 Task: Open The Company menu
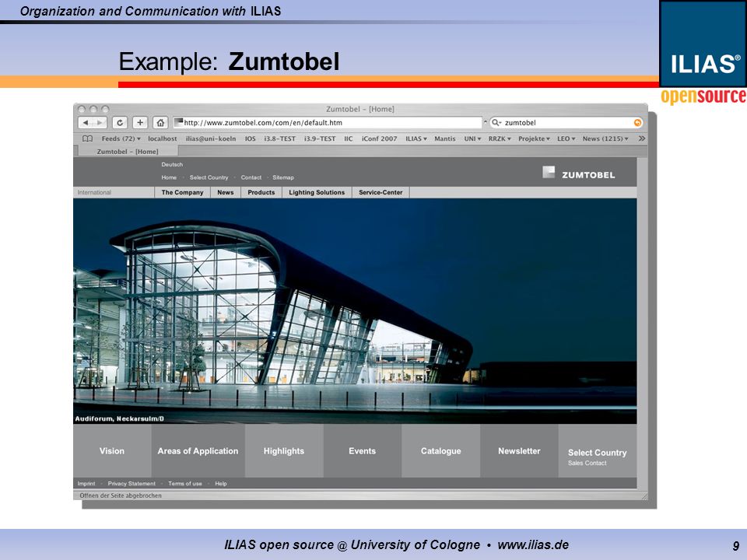[182, 192]
